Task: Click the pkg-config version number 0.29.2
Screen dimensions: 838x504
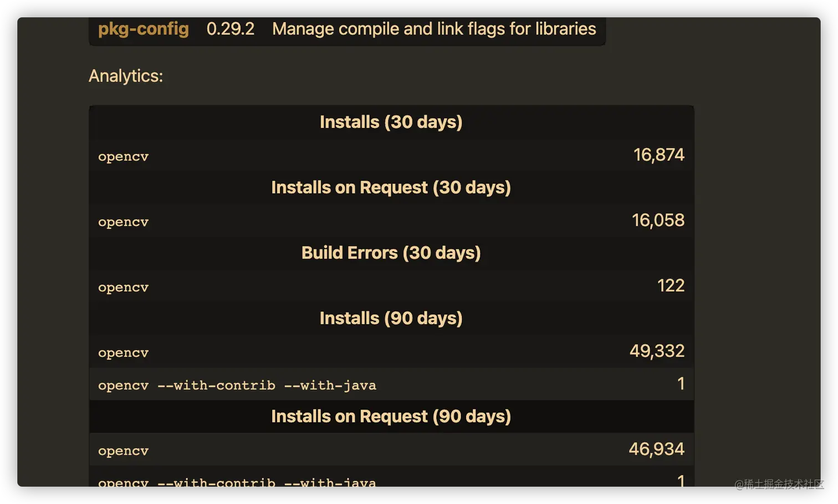Action: (230, 29)
